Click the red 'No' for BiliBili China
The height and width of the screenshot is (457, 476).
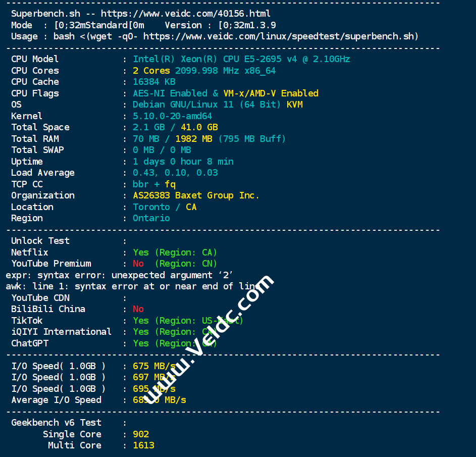coord(138,310)
